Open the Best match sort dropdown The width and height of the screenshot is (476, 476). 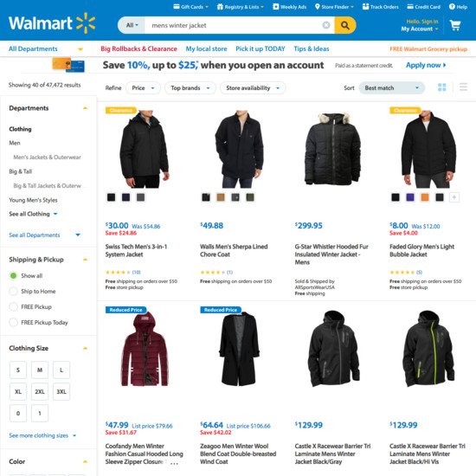[391, 88]
